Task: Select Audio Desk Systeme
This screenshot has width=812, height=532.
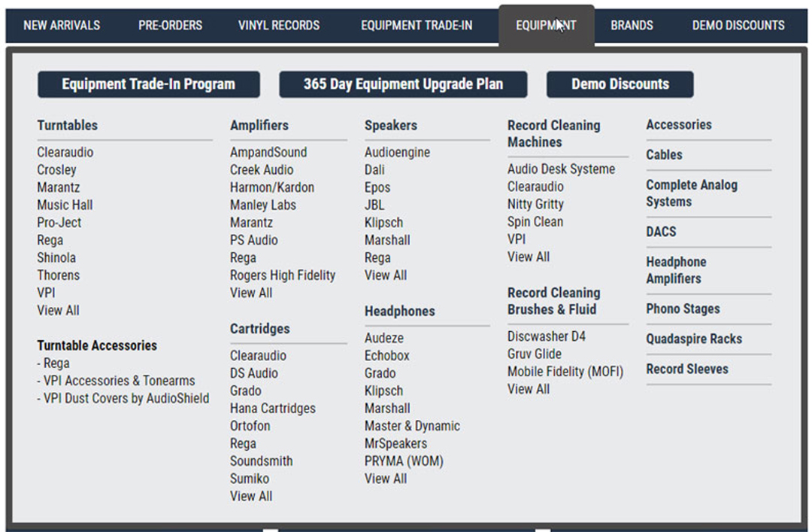Action: [x=561, y=169]
